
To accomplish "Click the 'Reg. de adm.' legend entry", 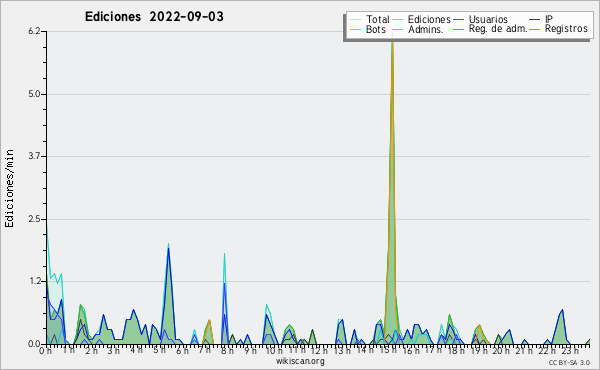I will click(x=490, y=29).
